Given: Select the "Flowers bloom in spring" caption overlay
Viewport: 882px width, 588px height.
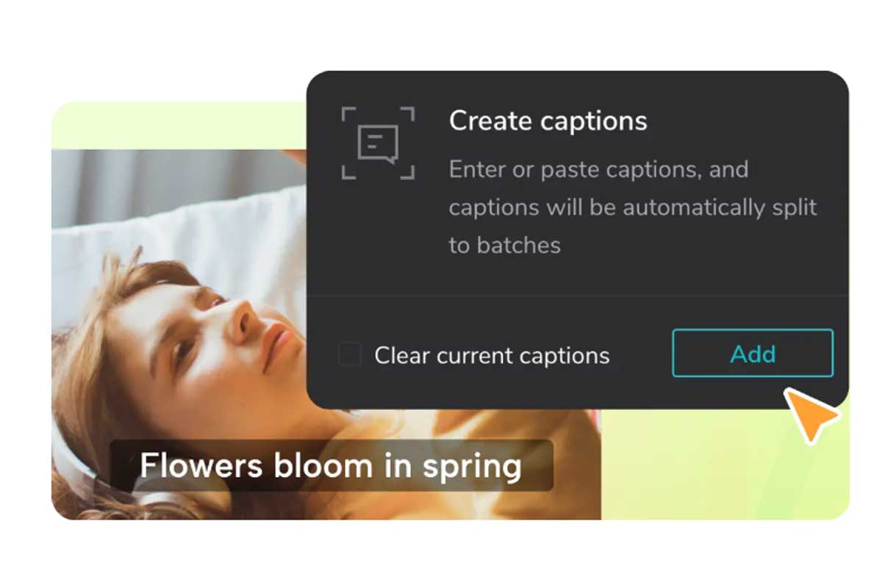Looking at the screenshot, I should [331, 465].
